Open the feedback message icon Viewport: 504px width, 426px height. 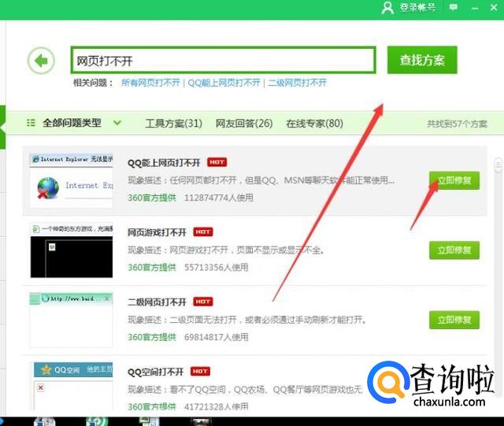[x=454, y=7]
